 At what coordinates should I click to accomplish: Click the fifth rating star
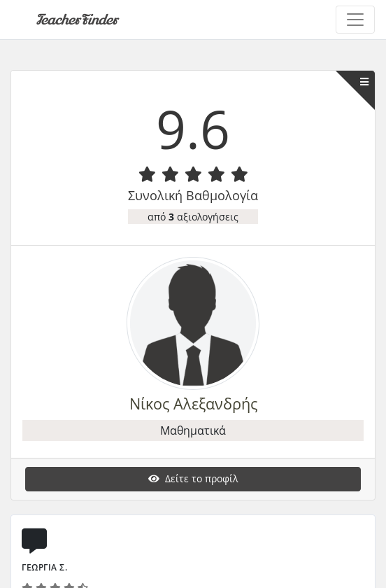[x=239, y=174]
